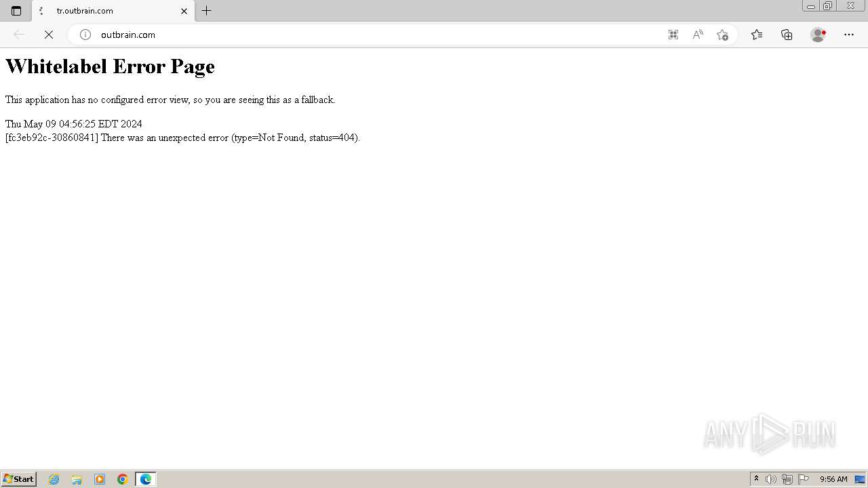Launch Internet Explorer from taskbar
868x488 pixels.
54,479
